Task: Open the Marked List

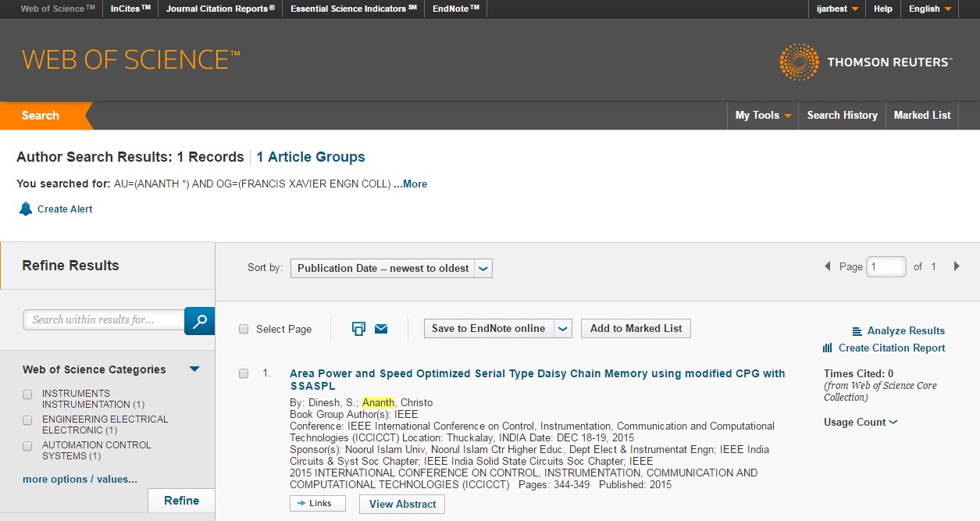Action: point(922,115)
